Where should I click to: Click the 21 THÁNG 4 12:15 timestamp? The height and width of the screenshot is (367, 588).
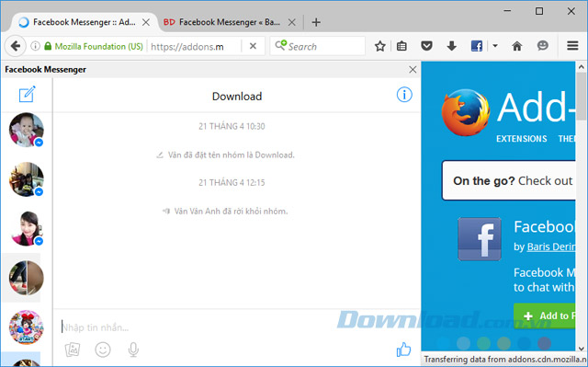pyautogui.click(x=232, y=183)
